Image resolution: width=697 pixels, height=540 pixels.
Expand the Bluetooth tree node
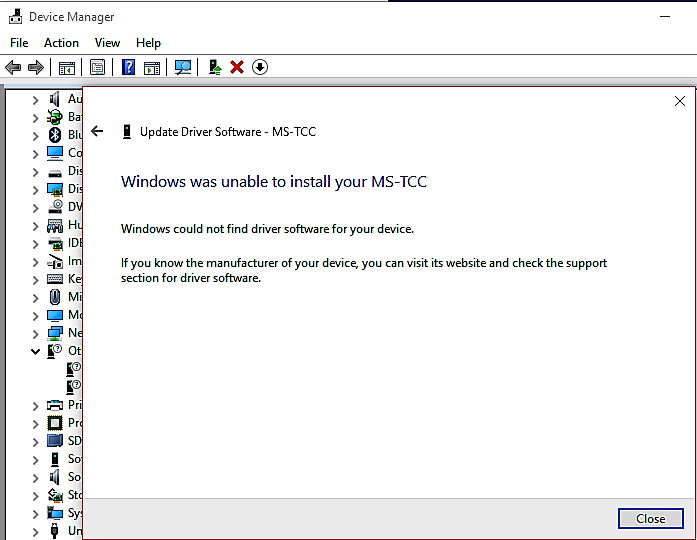pos(35,136)
